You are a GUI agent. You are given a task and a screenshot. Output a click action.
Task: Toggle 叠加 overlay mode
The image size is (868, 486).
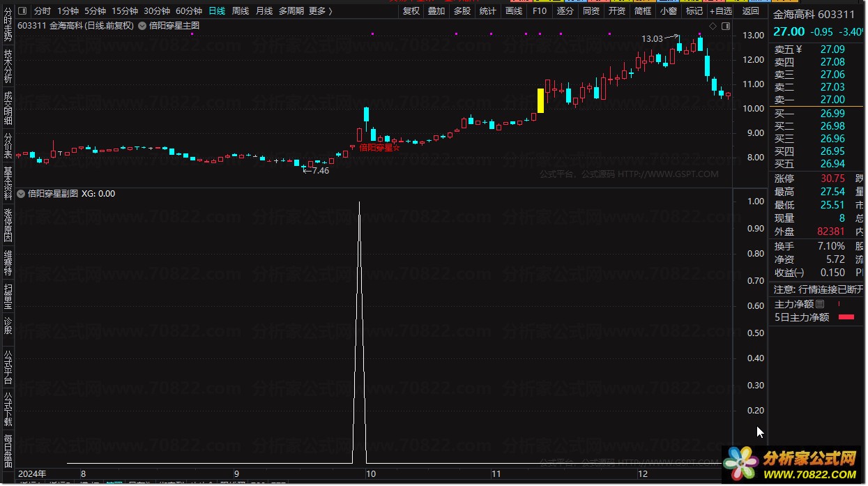[436, 11]
